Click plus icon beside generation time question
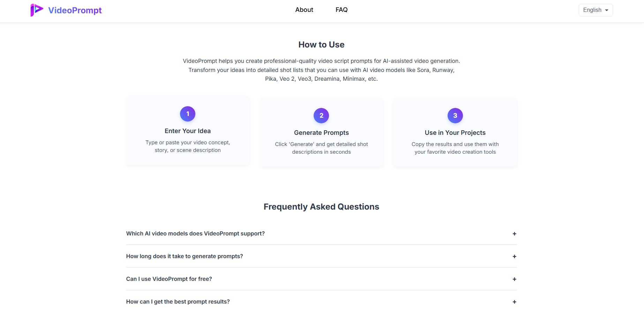Screen dimensions: 644x313 (x=514, y=256)
